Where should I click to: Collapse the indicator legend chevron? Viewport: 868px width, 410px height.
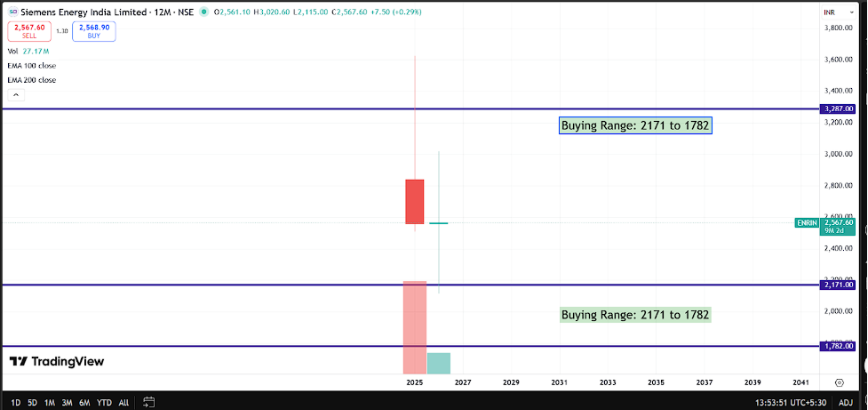pyautogui.click(x=15, y=95)
